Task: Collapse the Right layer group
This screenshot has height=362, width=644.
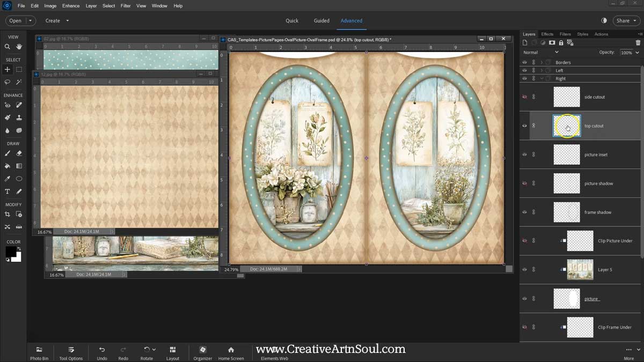Action: 541,78
